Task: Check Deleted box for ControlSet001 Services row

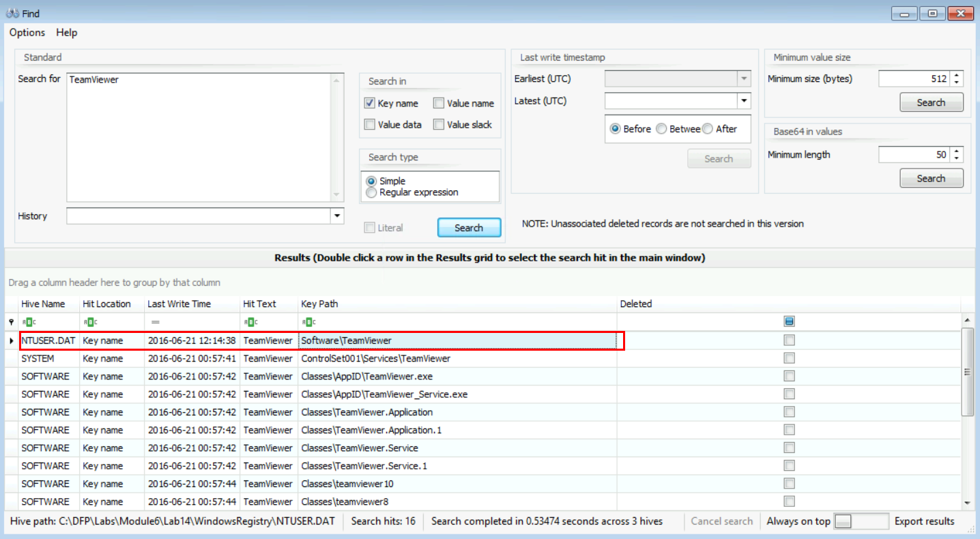Action: point(790,358)
